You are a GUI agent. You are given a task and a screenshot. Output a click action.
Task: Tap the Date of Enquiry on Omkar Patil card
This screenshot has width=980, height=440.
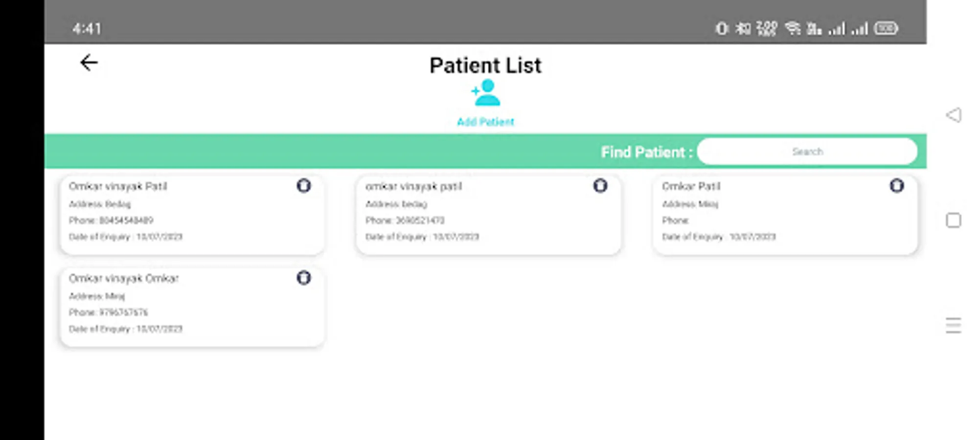pyautogui.click(x=719, y=237)
